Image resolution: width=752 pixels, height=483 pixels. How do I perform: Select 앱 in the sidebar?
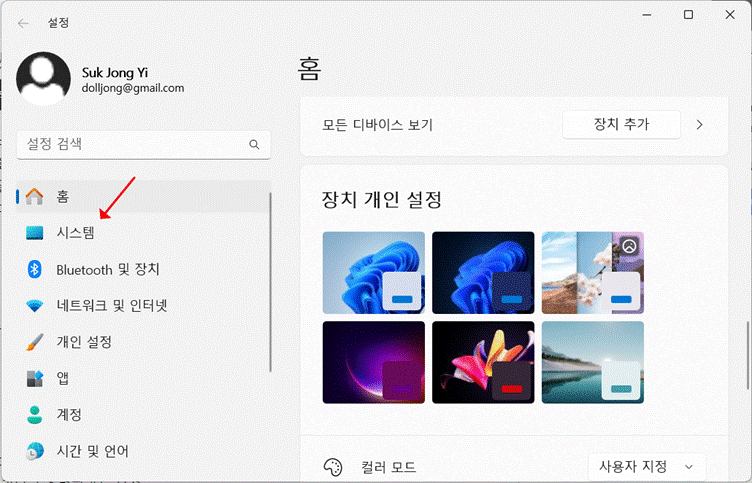click(144, 378)
